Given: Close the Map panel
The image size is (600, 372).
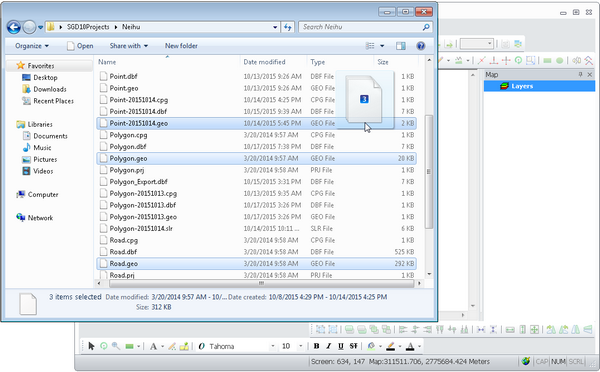Looking at the screenshot, I should (x=590, y=75).
